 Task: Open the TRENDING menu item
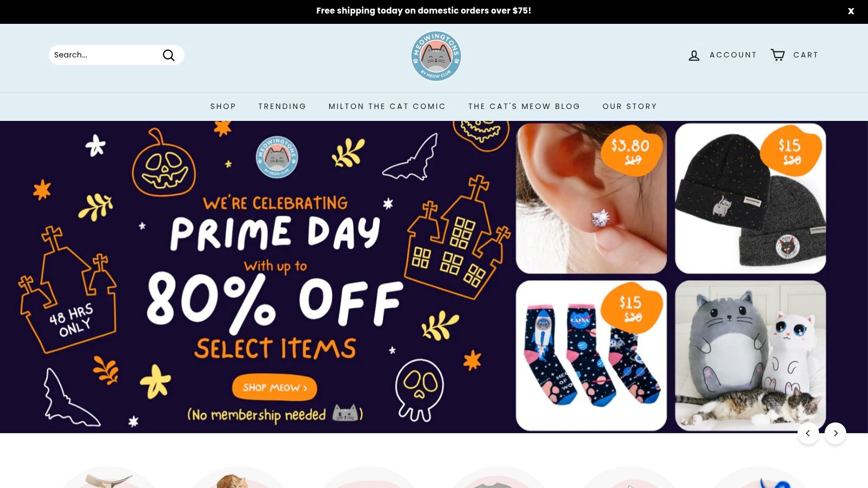pyautogui.click(x=282, y=106)
